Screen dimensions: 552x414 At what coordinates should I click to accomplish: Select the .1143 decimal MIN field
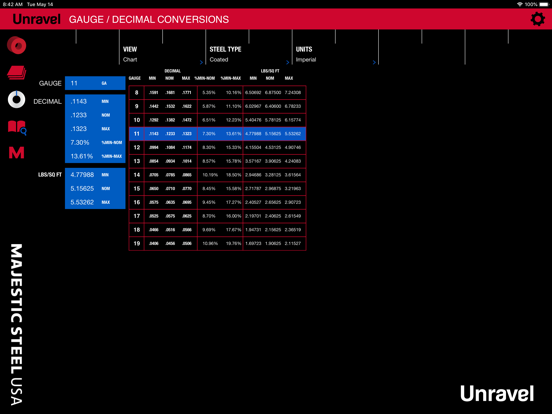[x=95, y=101]
